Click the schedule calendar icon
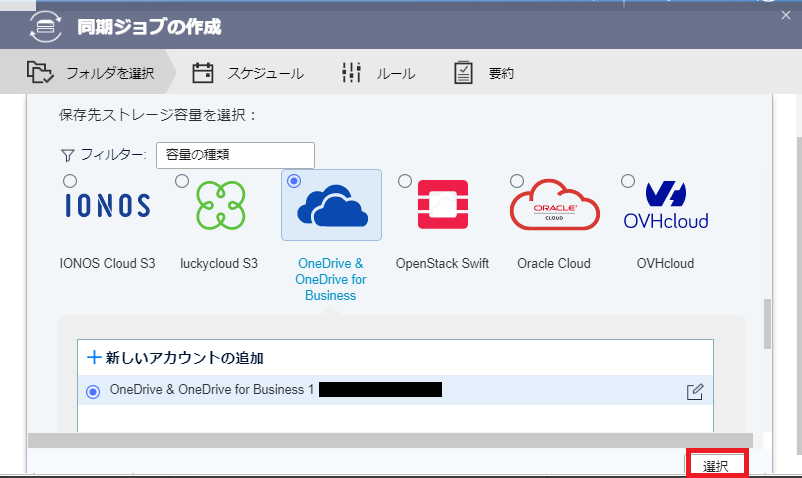The height and width of the screenshot is (478, 802). [x=203, y=73]
